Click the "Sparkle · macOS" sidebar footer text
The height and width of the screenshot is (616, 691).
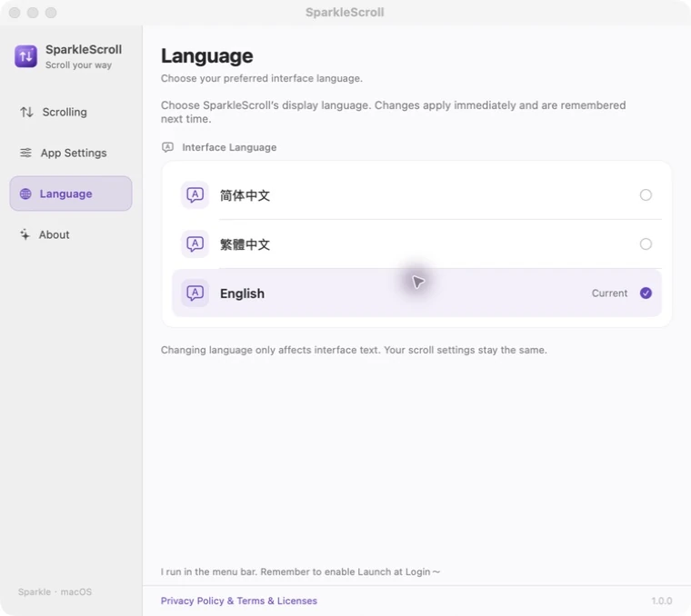click(x=55, y=591)
